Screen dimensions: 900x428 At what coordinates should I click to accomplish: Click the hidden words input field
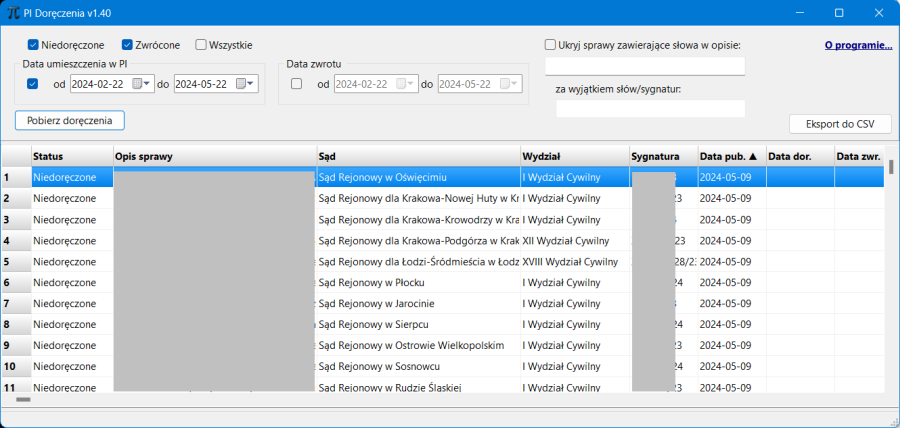(x=644, y=67)
